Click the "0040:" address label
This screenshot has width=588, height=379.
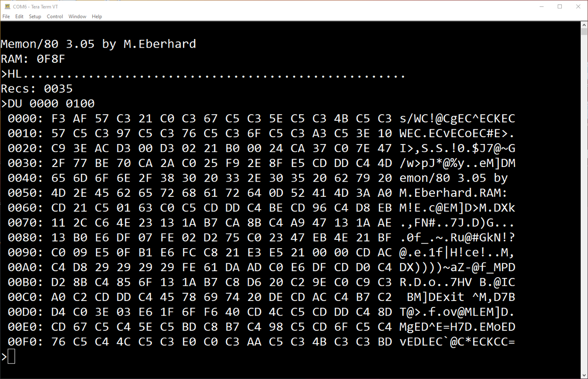25,178
